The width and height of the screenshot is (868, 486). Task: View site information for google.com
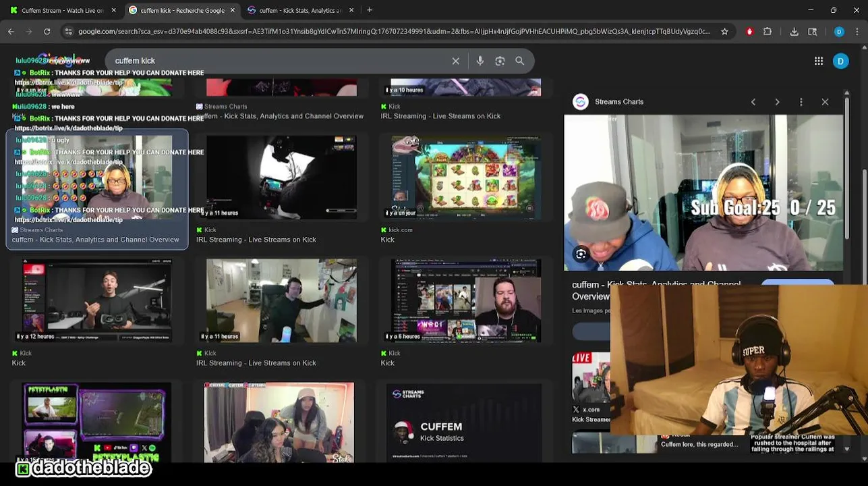67,31
